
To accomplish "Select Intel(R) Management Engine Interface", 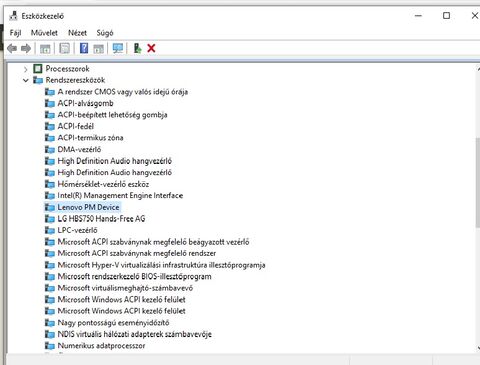I will [120, 196].
